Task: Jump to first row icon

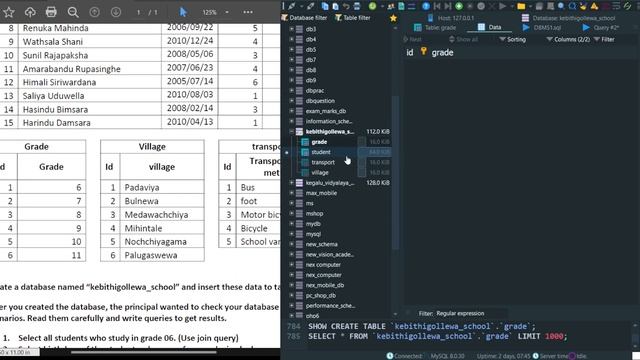Action: point(437,6)
